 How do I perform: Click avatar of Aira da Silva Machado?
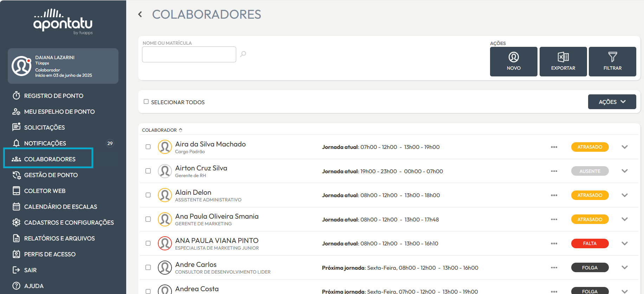[165, 147]
